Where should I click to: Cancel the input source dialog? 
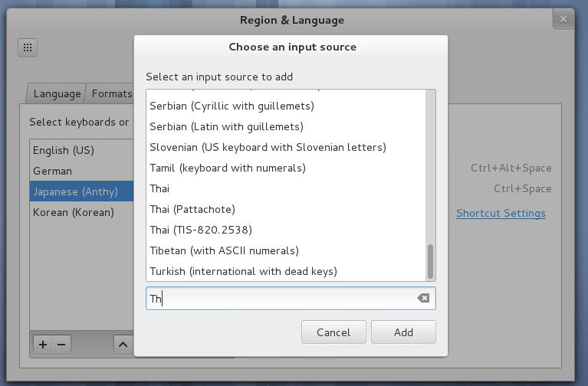[x=333, y=332]
